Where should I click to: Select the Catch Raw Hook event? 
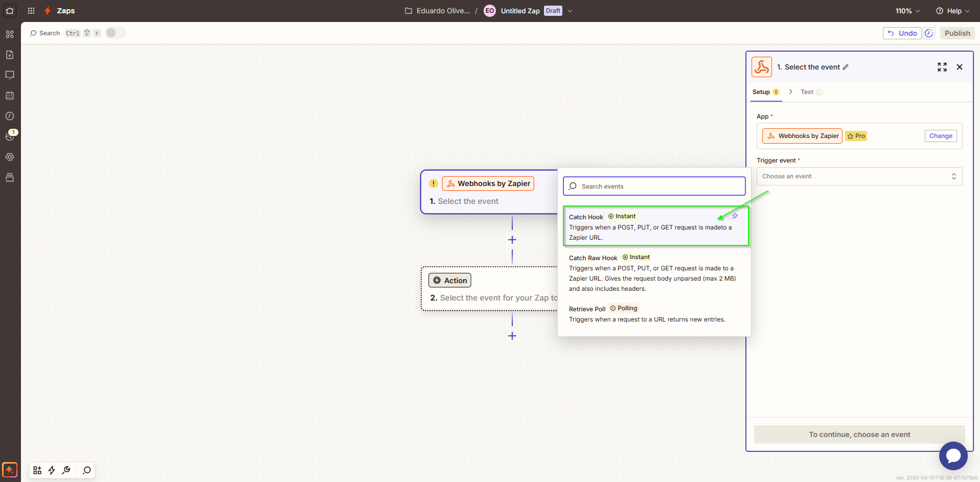pyautogui.click(x=654, y=273)
